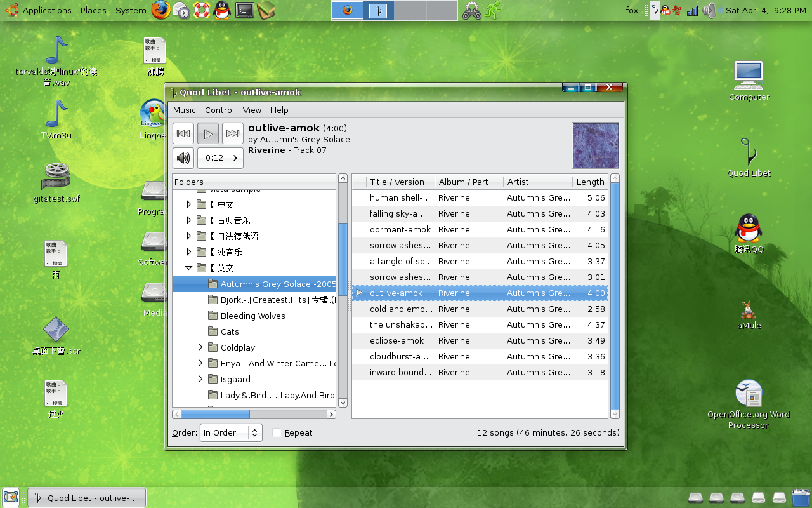Viewport: 812px width, 508px height.
Task: Open the Order 'In Order' dropdown
Action: [x=231, y=432]
